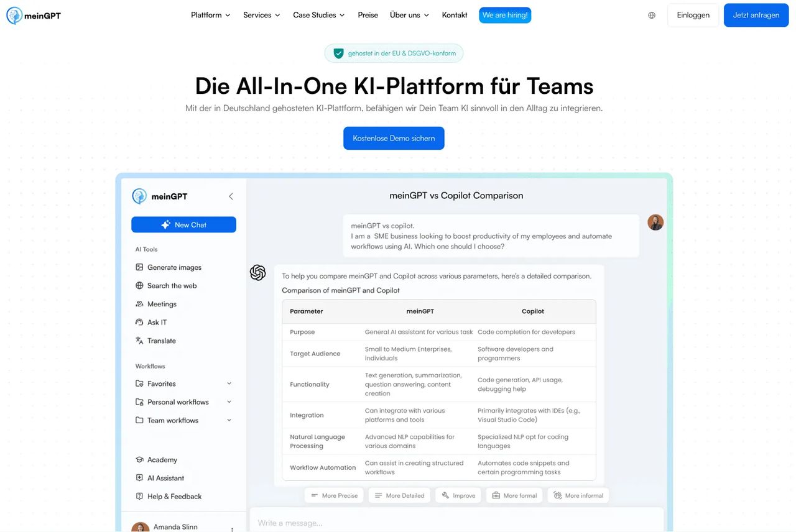Expand the Personal workflows chevron

[229, 402]
